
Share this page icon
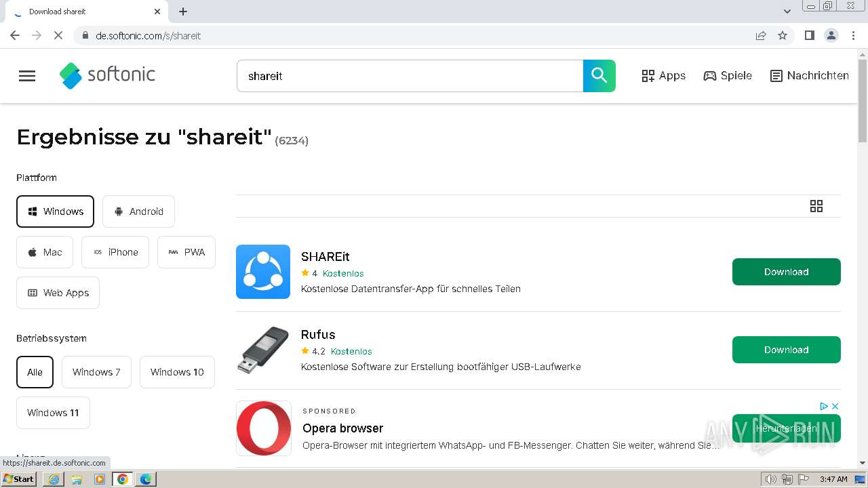pyautogui.click(x=761, y=35)
